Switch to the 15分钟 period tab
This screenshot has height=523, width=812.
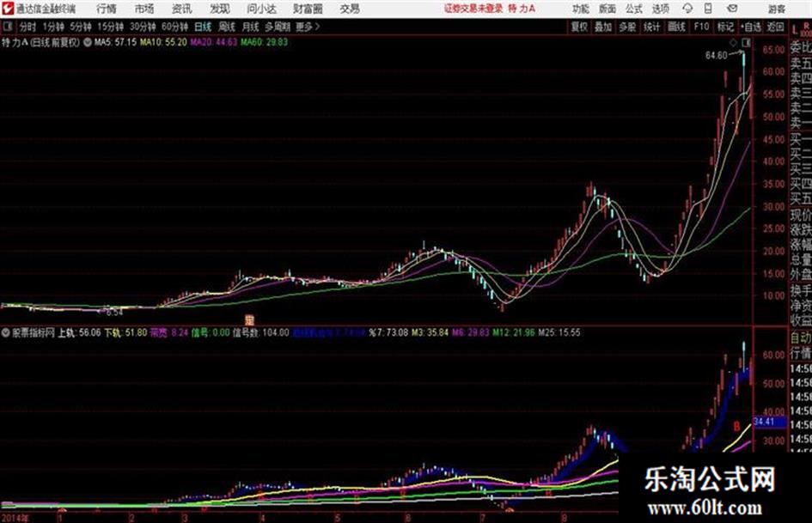click(110, 27)
